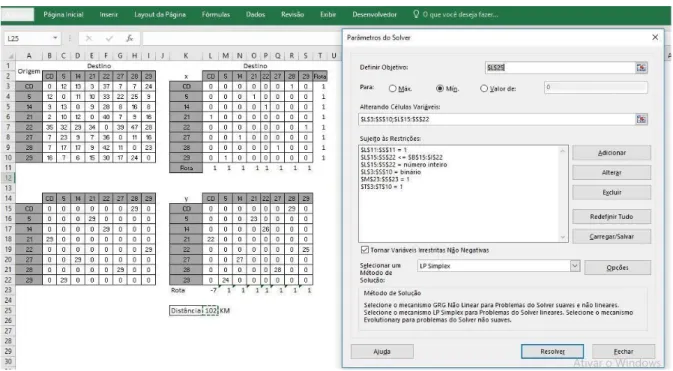
Task: Select constraint $M$23:$S$23 = 1
Action: (x=385, y=179)
